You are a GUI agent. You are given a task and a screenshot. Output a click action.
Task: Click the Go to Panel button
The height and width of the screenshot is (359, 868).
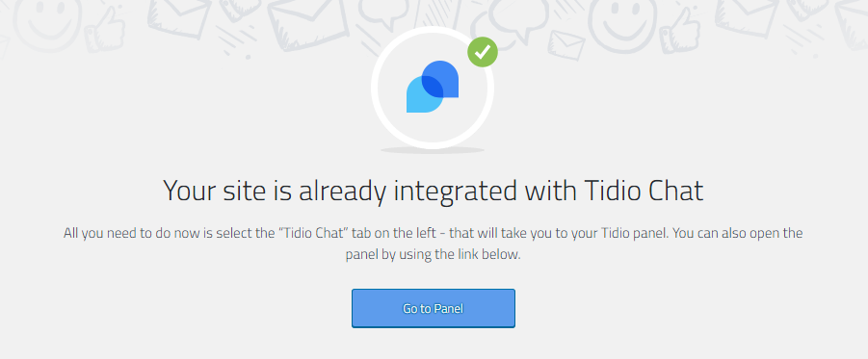434,308
